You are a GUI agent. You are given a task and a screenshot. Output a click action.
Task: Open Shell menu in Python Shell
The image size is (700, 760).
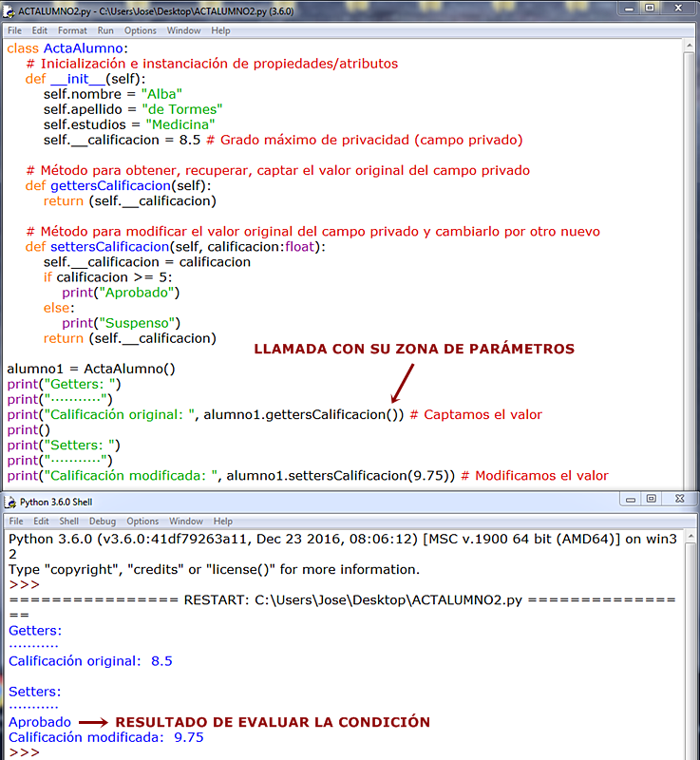click(x=68, y=521)
